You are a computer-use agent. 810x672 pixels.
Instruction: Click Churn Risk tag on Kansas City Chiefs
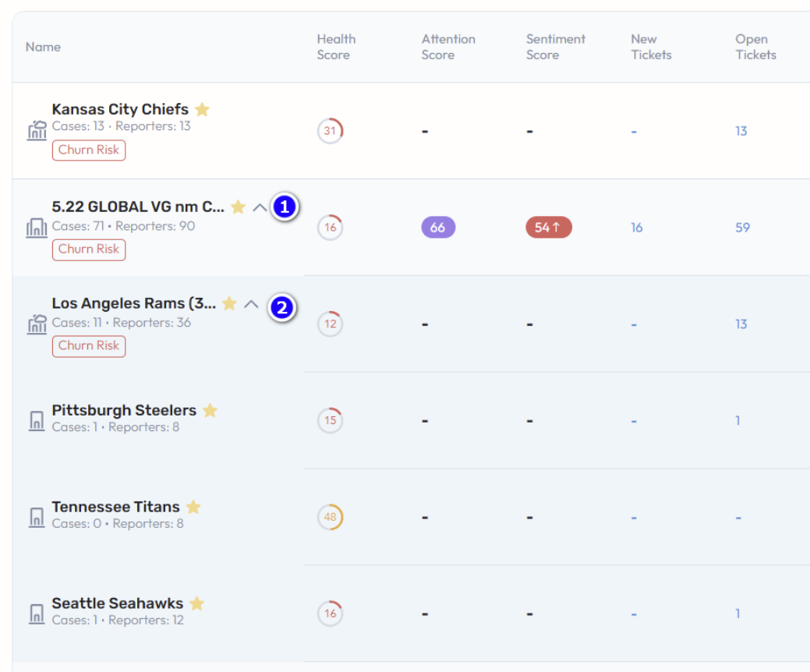(x=89, y=150)
